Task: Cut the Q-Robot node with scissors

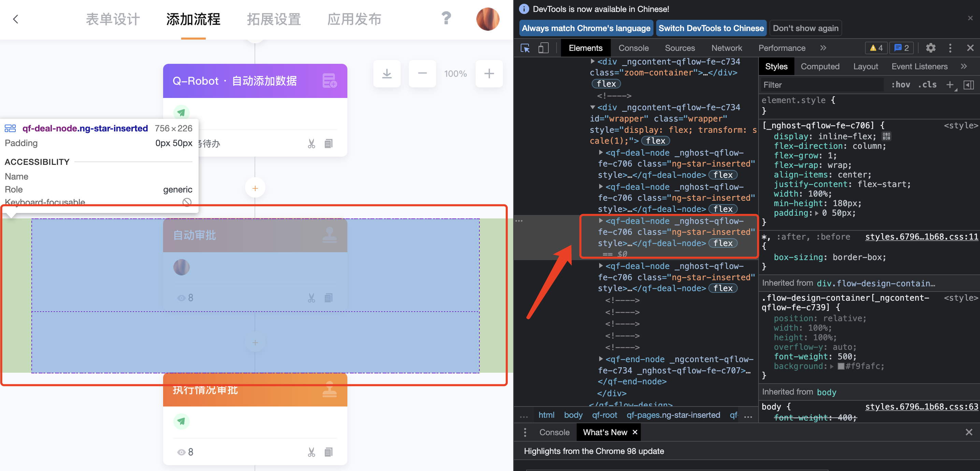Action: click(312, 144)
